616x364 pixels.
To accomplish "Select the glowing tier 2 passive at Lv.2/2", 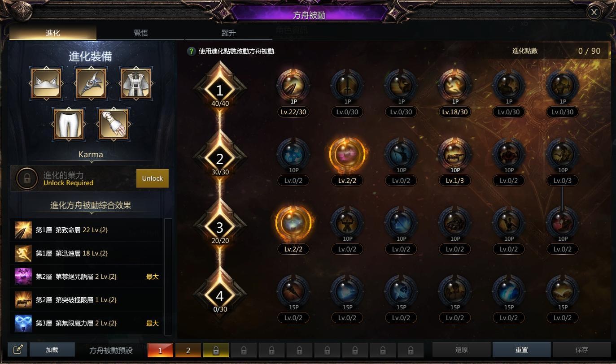I will point(347,154).
